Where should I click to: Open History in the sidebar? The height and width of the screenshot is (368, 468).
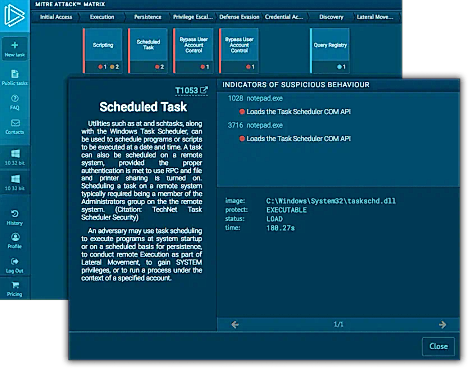[15, 217]
